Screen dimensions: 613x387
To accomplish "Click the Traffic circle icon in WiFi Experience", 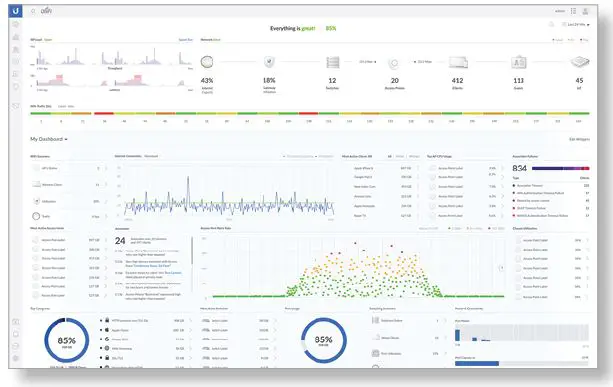I will [x=36, y=216].
